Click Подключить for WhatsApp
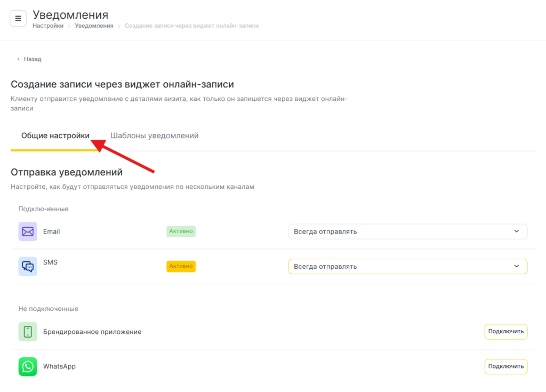 [x=505, y=366]
